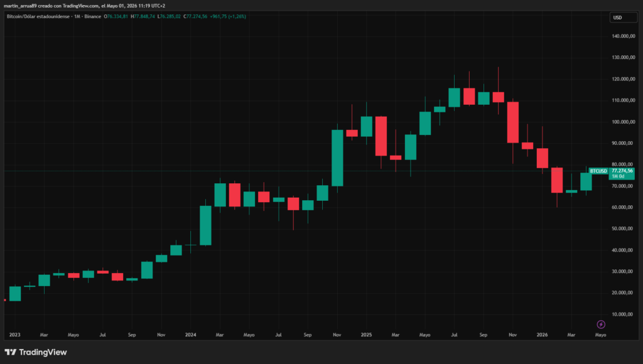Click the martin_arrua89 creation header text

click(85, 6)
